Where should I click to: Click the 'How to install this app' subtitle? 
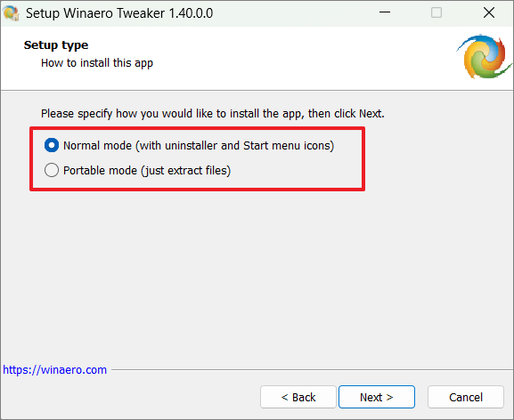tap(97, 63)
